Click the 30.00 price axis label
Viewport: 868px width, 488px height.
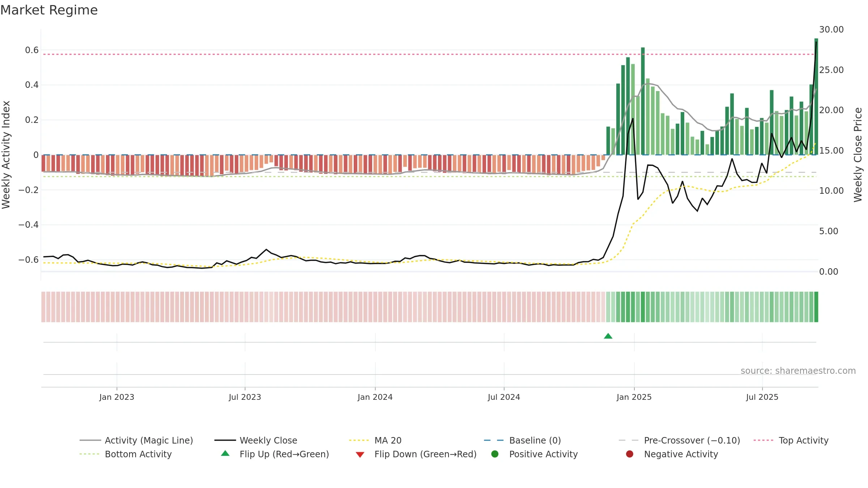831,30
